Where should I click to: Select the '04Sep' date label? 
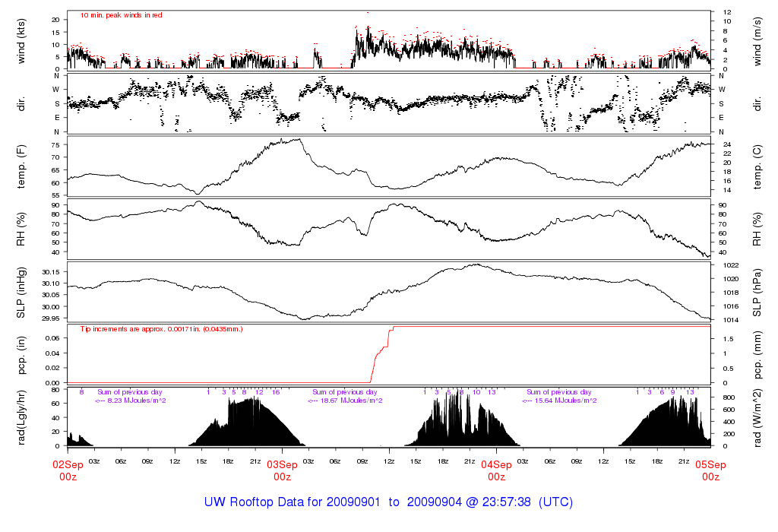497,465
